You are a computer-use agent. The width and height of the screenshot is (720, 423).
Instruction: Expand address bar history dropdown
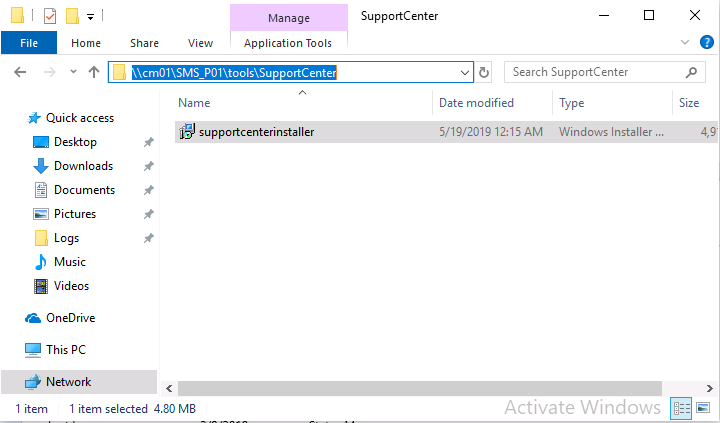(x=465, y=73)
